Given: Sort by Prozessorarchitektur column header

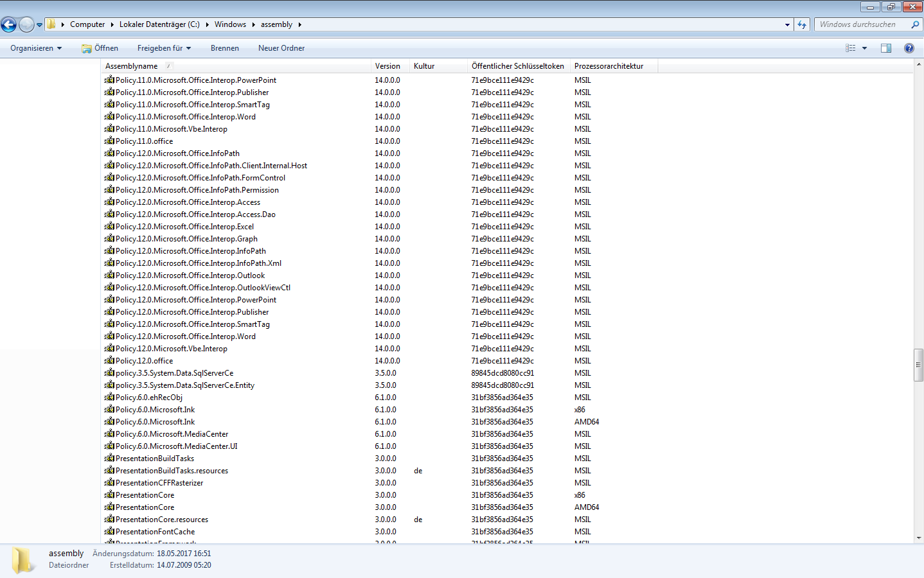Looking at the screenshot, I should pyautogui.click(x=614, y=66).
